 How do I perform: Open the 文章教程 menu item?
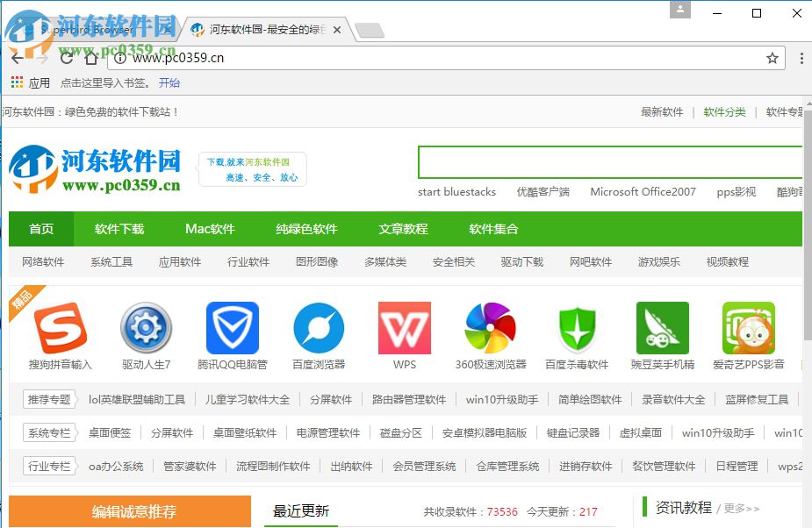point(403,229)
